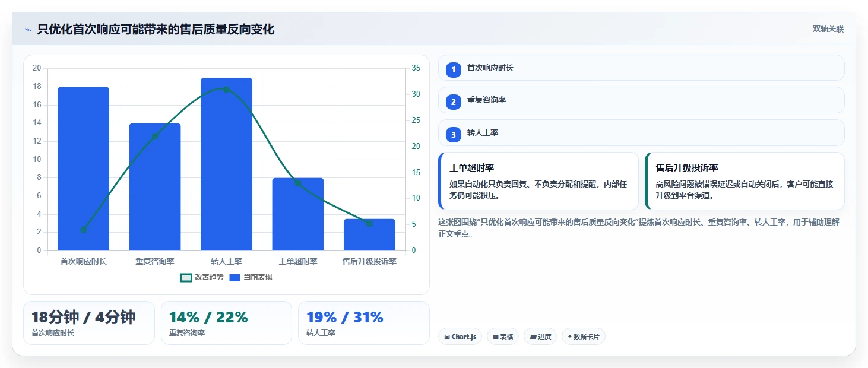Click the 改善趋势 legend color swatch
868x368 pixels.
tap(186, 277)
